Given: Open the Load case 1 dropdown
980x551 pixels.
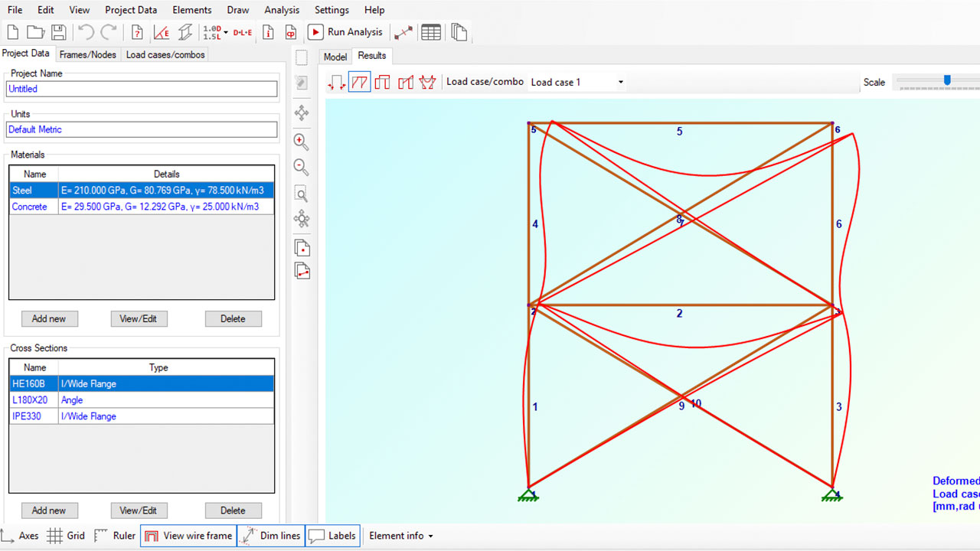Looking at the screenshot, I should (x=577, y=82).
